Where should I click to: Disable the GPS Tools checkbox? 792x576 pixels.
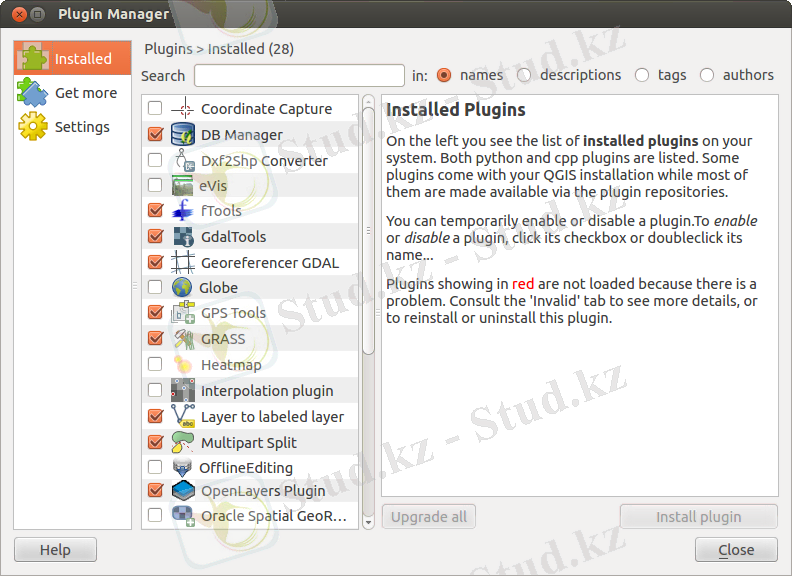tap(156, 312)
